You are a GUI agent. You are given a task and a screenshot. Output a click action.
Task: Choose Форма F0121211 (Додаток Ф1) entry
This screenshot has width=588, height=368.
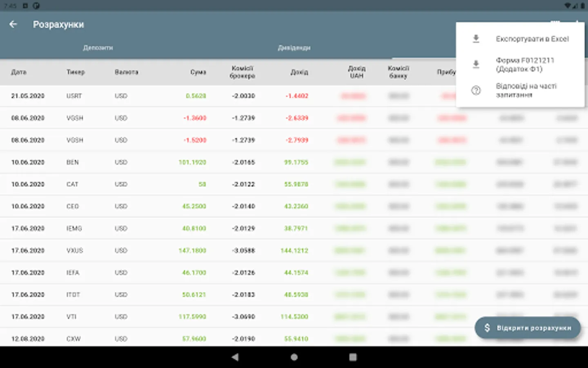[x=520, y=65]
